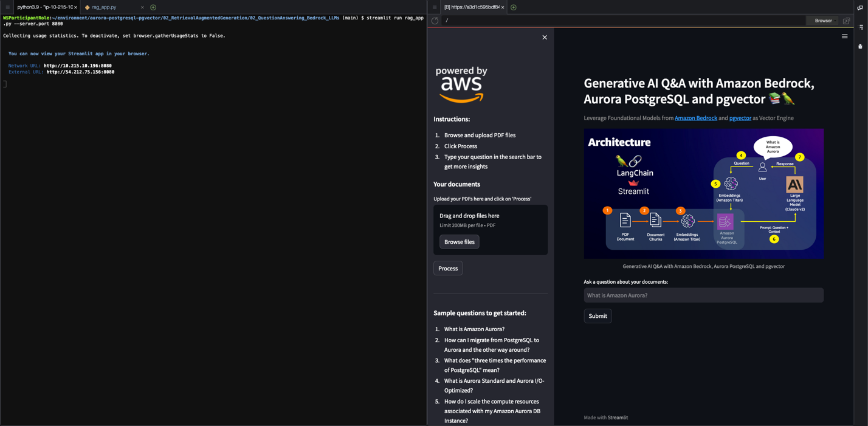Click sample question "What is Amazon Aurora?"
The image size is (868, 426).
tap(474, 329)
